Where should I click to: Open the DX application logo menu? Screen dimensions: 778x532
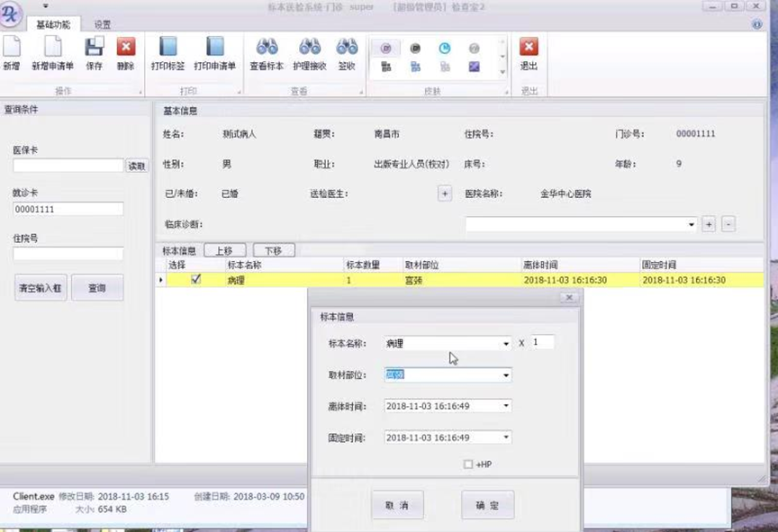coord(11,14)
